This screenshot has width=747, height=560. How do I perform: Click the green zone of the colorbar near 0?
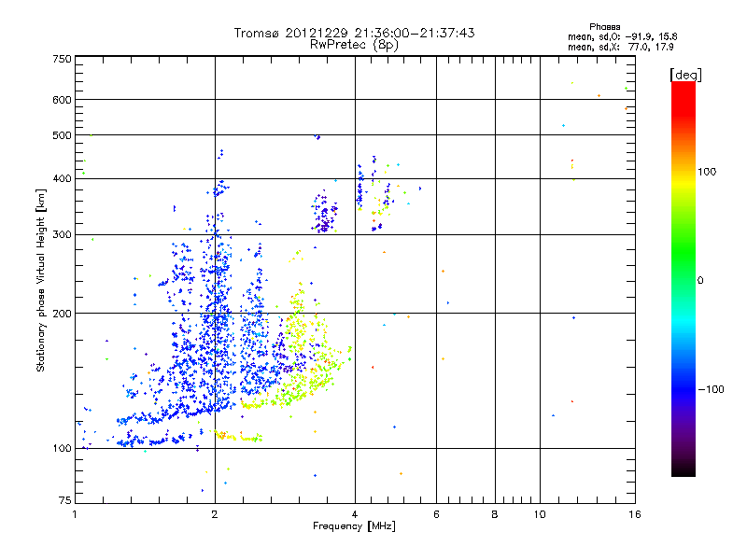[x=684, y=280]
